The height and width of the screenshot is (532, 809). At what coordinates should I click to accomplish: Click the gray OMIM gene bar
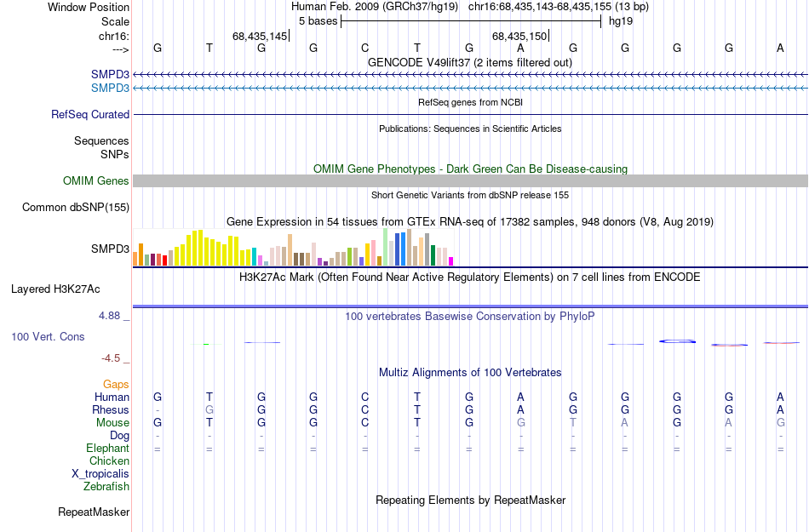click(x=471, y=181)
